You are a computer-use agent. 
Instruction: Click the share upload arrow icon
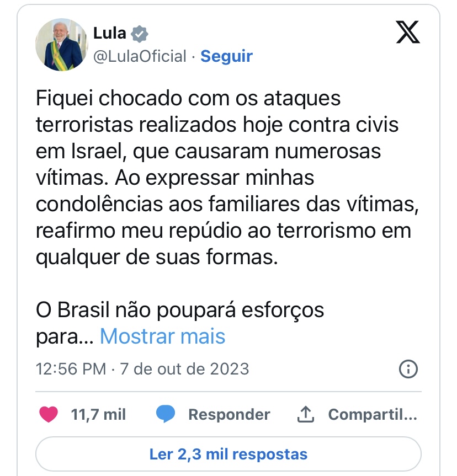point(305,414)
